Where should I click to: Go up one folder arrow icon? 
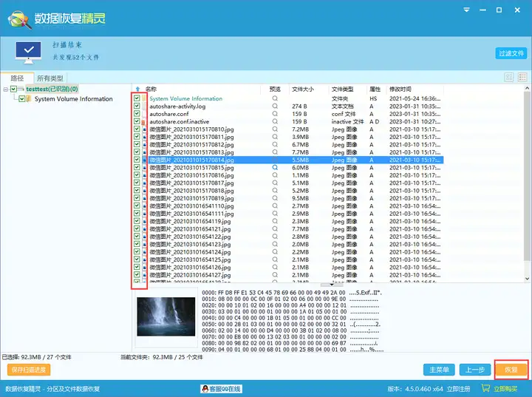tap(137, 89)
